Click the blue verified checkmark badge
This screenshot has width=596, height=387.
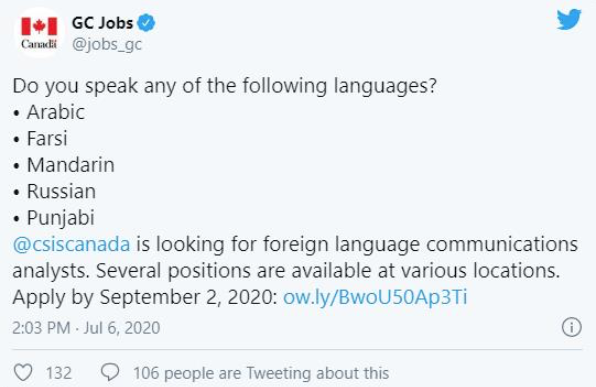pos(146,23)
